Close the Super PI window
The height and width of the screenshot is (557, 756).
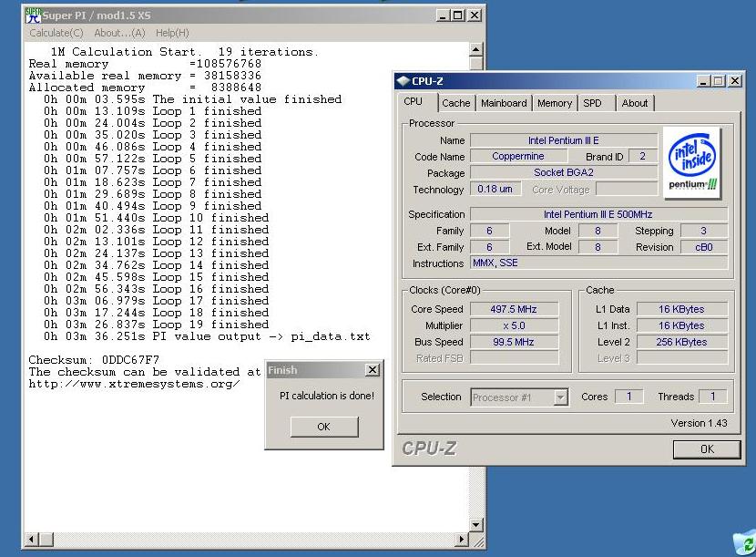point(475,15)
